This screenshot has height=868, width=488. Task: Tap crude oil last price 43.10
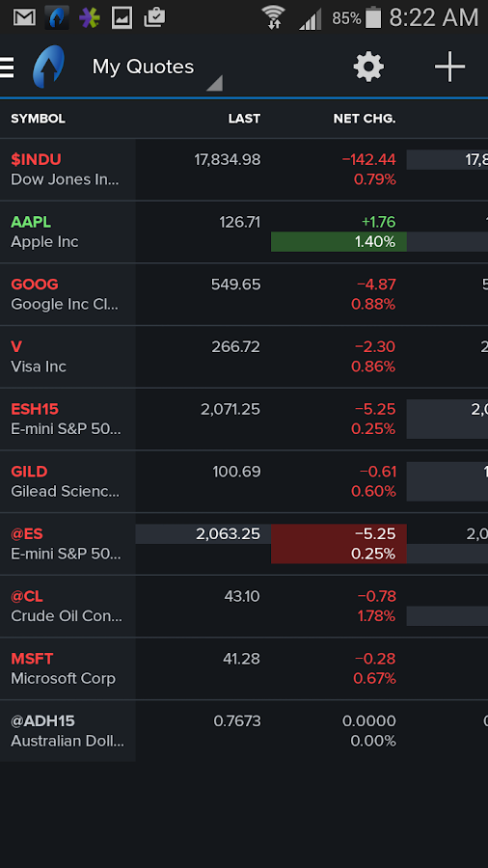click(242, 596)
